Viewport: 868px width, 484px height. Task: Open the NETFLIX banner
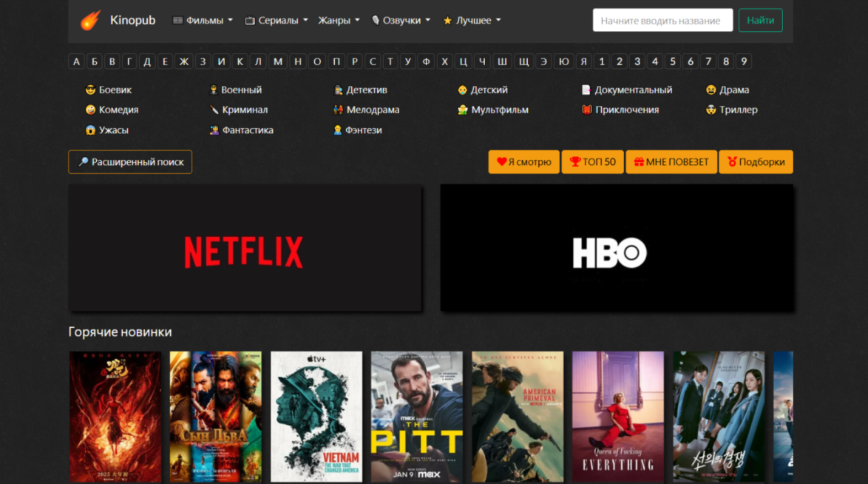(245, 248)
